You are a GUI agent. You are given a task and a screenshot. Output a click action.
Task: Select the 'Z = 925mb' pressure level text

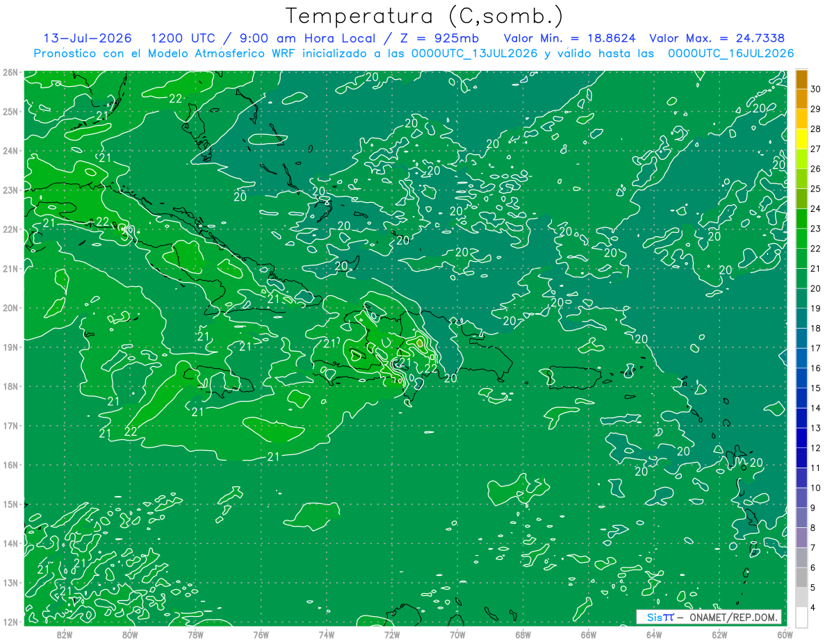click(439, 38)
